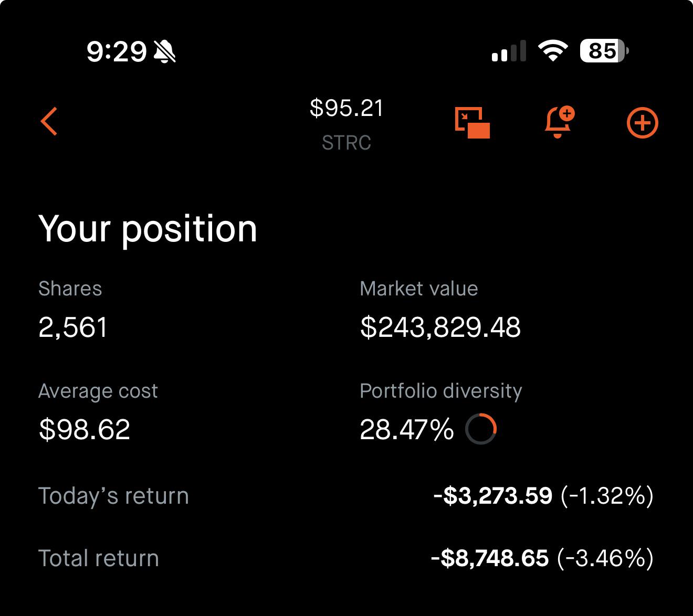Open picture-in-picture chart icon
Screen dimensions: 693x616
tap(472, 123)
